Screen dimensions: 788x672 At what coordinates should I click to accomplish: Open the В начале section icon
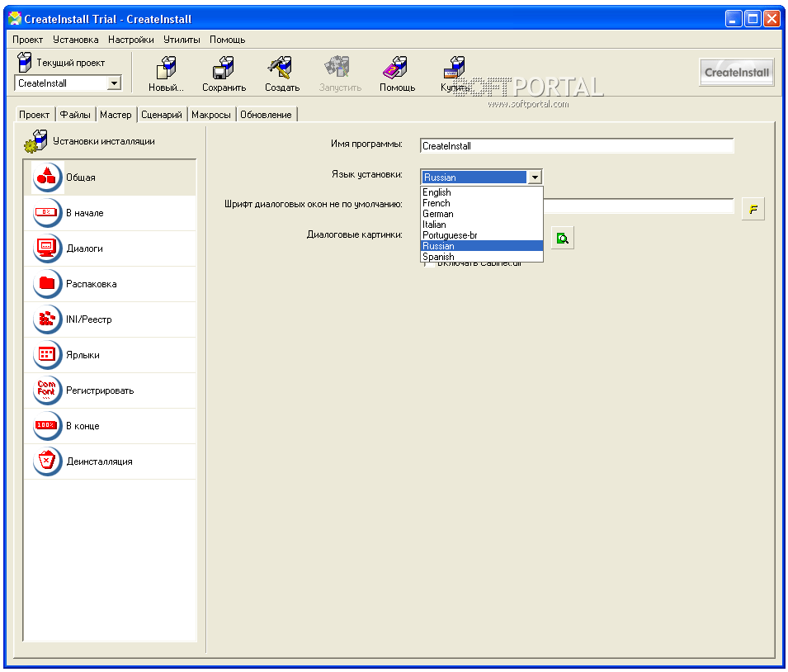47,213
